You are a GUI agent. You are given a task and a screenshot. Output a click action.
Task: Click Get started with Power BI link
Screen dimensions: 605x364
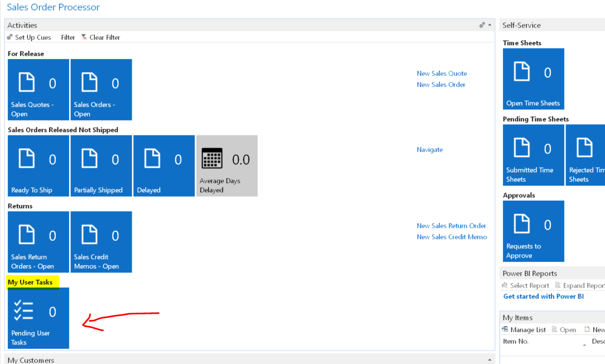[543, 296]
